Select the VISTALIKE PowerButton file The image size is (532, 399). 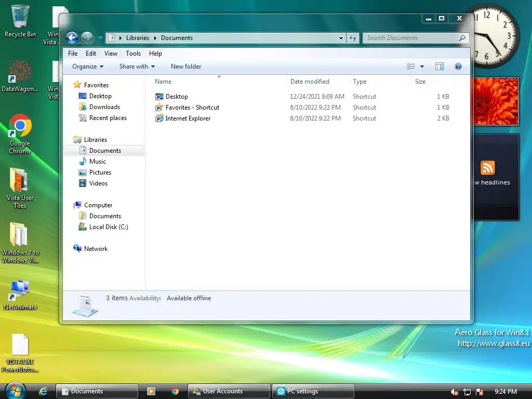coord(20,353)
